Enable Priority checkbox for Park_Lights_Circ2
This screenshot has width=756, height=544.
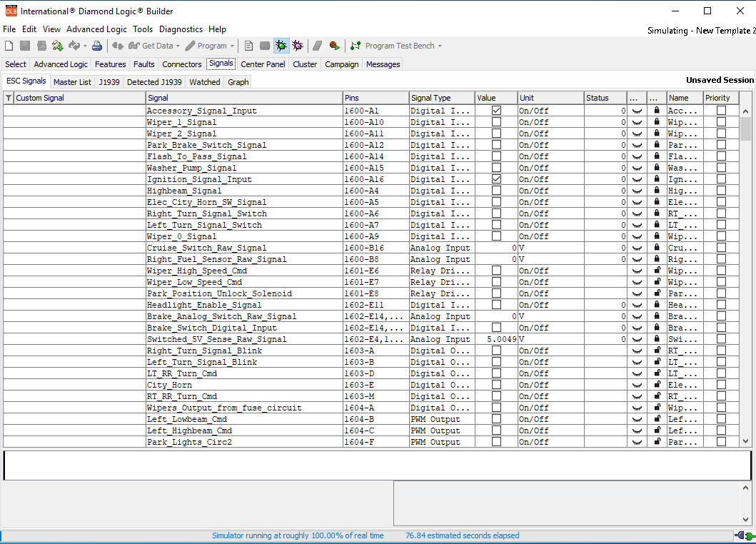tap(721, 442)
